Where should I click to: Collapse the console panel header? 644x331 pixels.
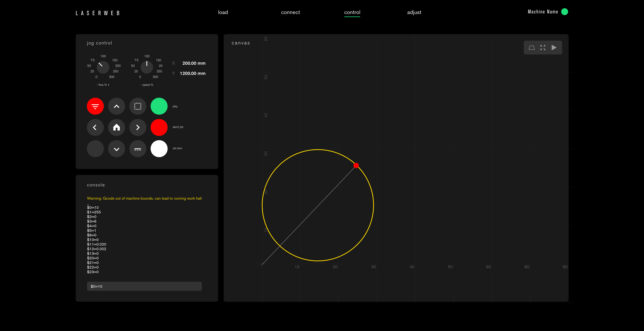tap(96, 185)
